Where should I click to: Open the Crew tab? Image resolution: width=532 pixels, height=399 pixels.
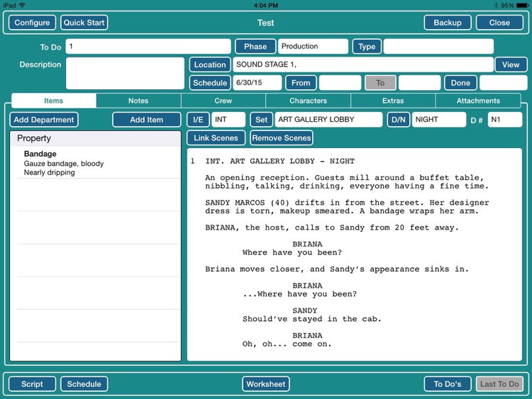pos(223,101)
